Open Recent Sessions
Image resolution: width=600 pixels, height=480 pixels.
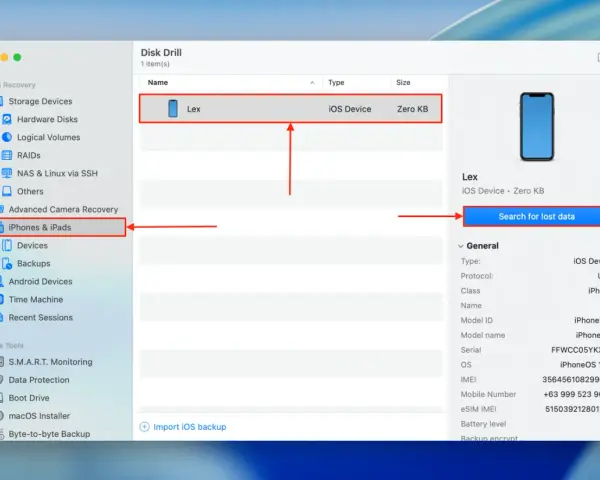pyautogui.click(x=41, y=317)
